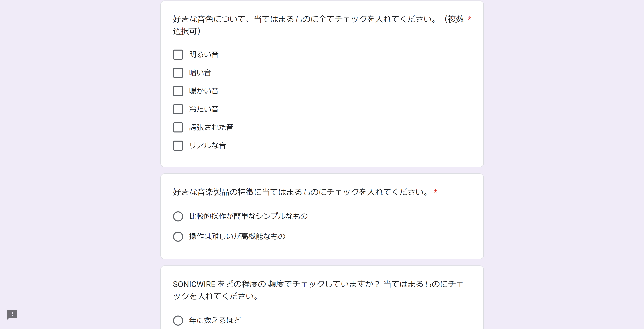Enable the 冷たい音 checkbox
The width and height of the screenshot is (644, 329).
pyautogui.click(x=178, y=109)
